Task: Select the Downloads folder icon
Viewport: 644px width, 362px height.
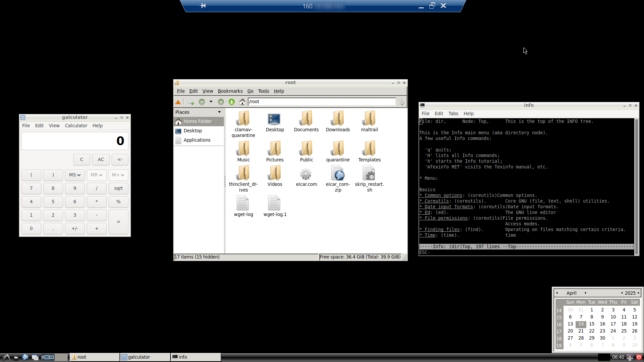Action: point(338,119)
